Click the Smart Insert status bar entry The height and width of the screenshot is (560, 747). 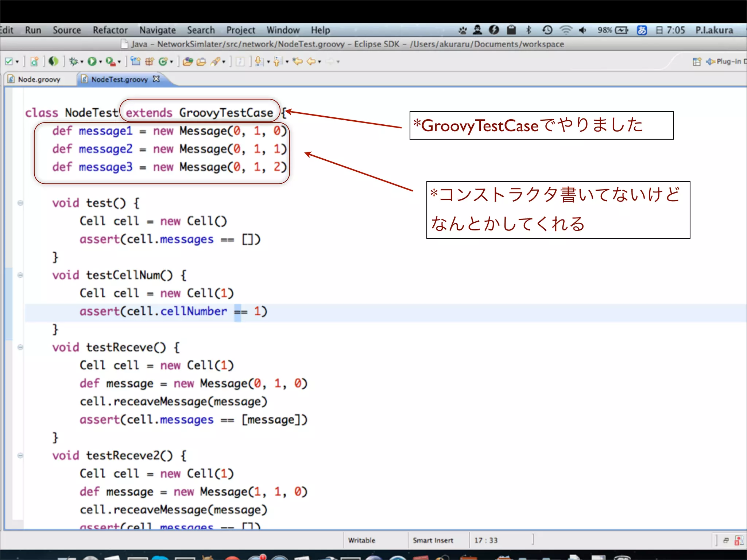[433, 540]
